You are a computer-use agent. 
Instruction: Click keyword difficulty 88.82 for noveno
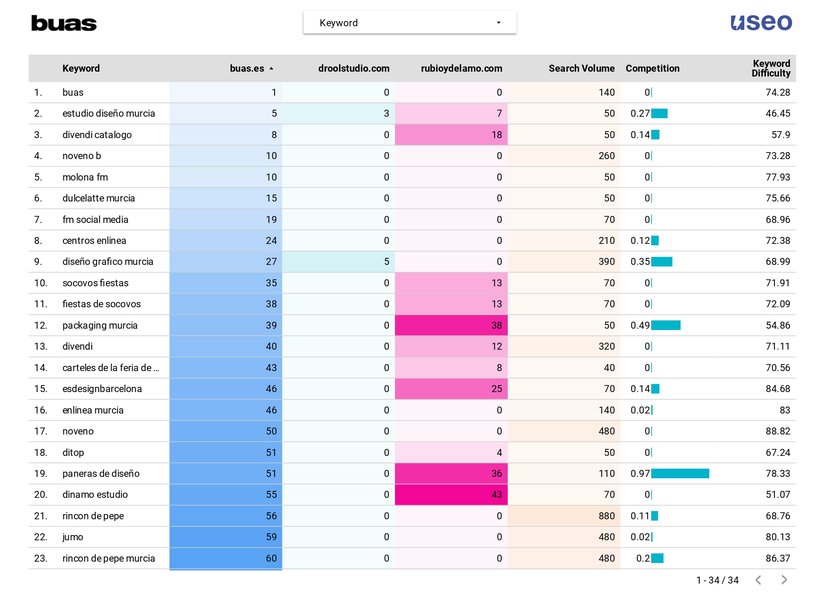(778, 431)
